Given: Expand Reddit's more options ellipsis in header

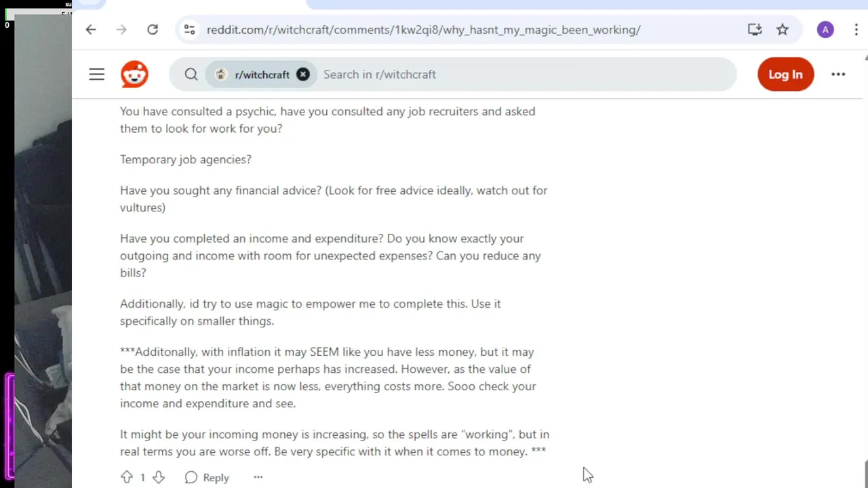Looking at the screenshot, I should (838, 75).
